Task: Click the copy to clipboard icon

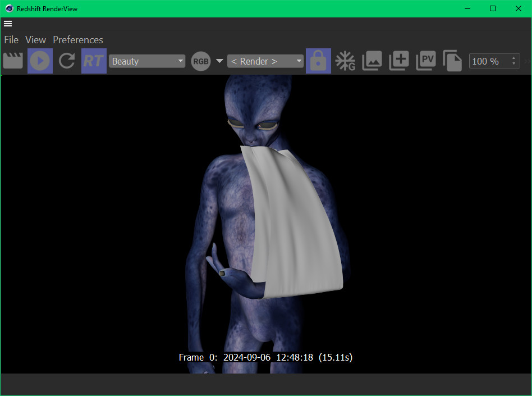Action: tap(452, 61)
